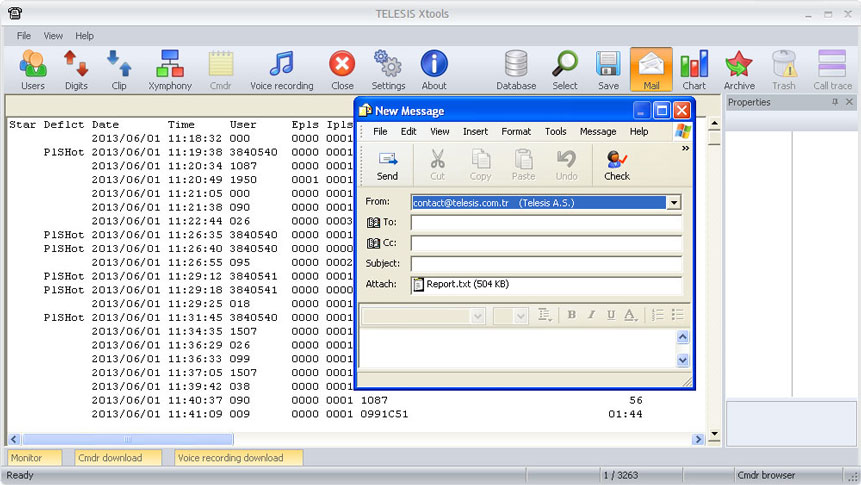Toggle underline formatting in message editor

pyautogui.click(x=610, y=315)
